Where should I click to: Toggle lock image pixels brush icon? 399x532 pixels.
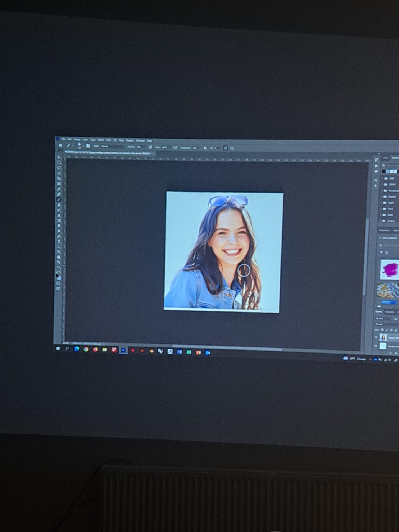[x=387, y=330]
